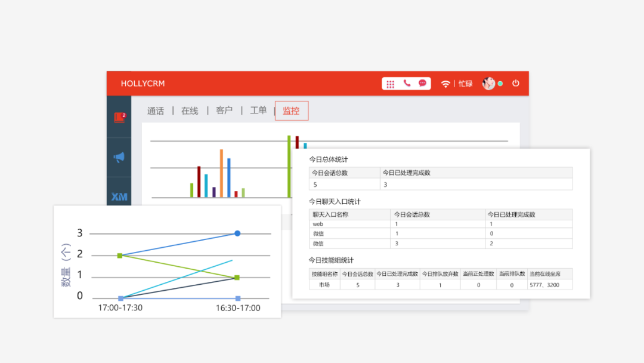Open the user avatar profile

click(488, 84)
